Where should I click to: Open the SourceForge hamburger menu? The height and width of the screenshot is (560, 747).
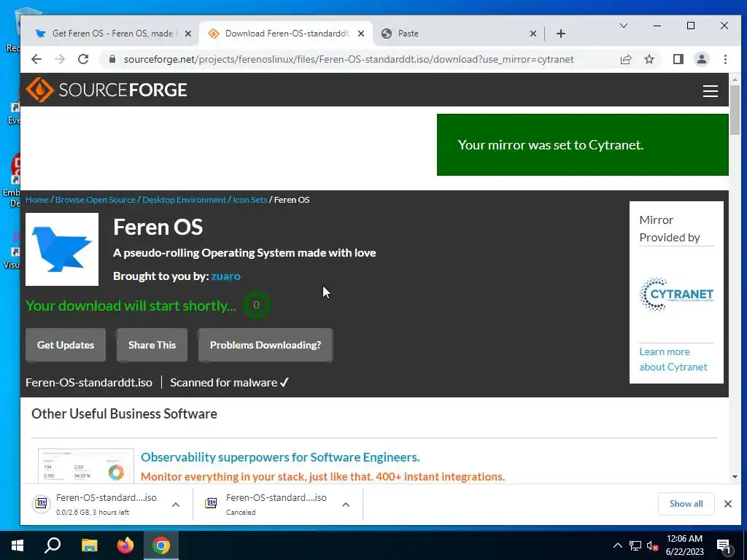pos(710,91)
